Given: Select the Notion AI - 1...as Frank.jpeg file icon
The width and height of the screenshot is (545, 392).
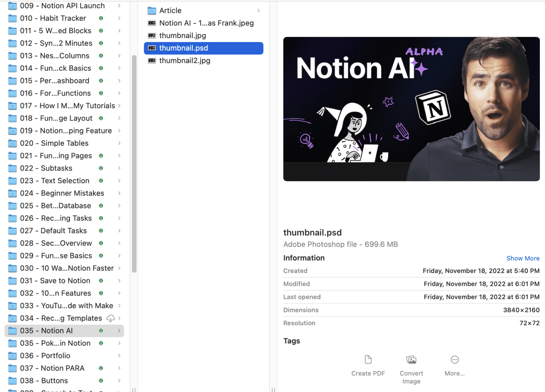Looking at the screenshot, I should pos(152,23).
